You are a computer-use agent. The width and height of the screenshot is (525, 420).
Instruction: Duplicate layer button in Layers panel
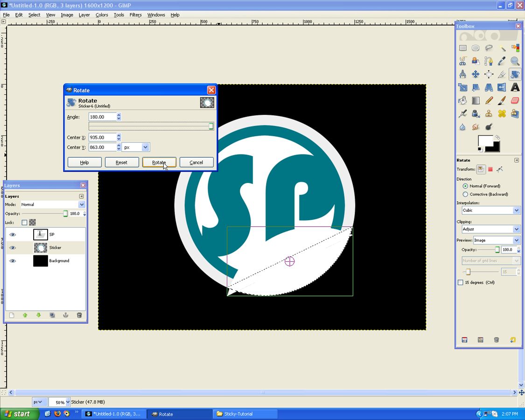point(52,315)
